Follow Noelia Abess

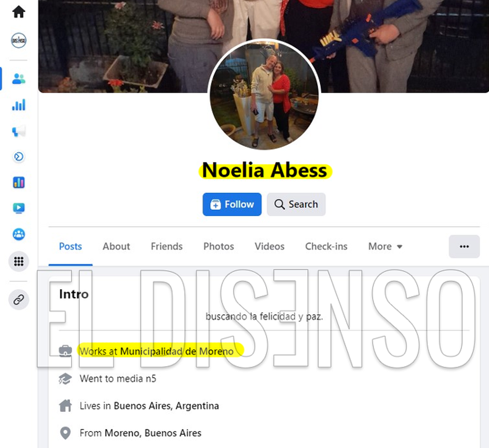pyautogui.click(x=232, y=204)
